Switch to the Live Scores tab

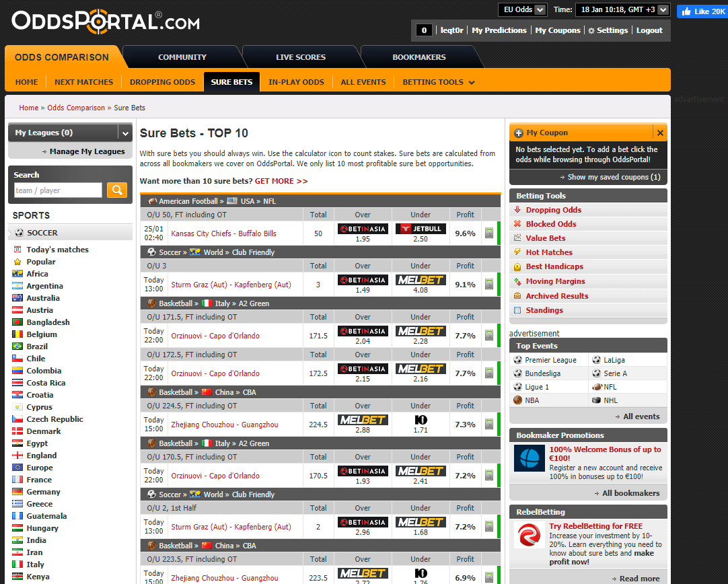[300, 57]
